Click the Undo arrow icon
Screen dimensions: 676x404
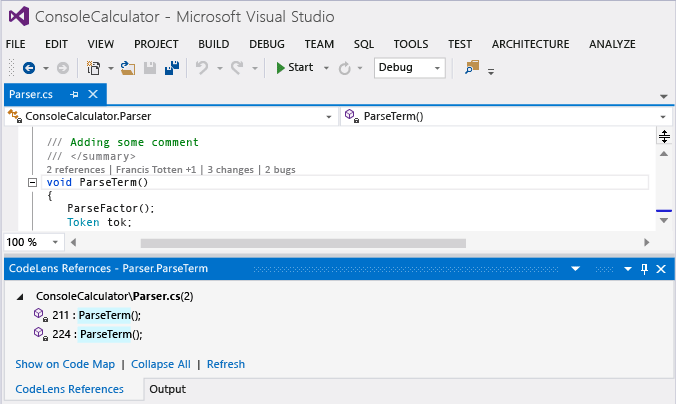tap(202, 68)
